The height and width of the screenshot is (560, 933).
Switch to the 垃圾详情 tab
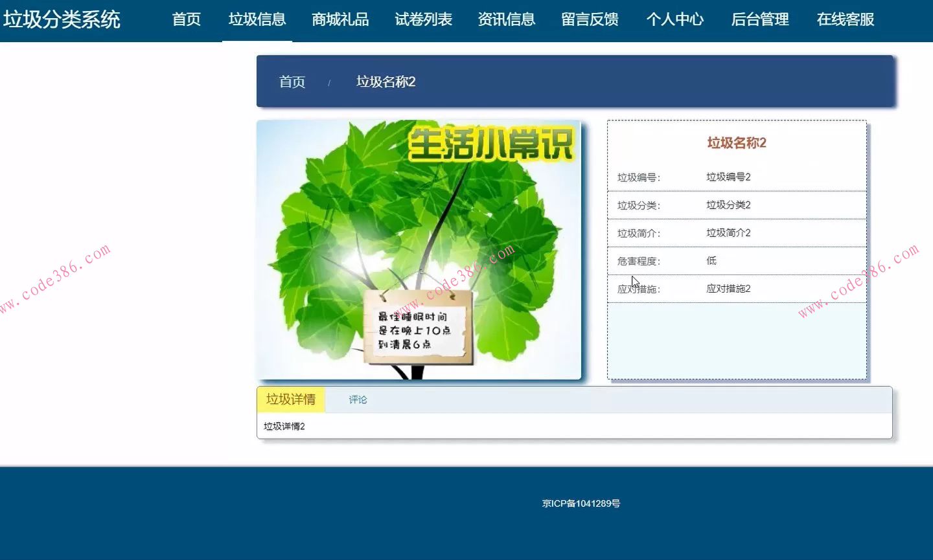290,399
